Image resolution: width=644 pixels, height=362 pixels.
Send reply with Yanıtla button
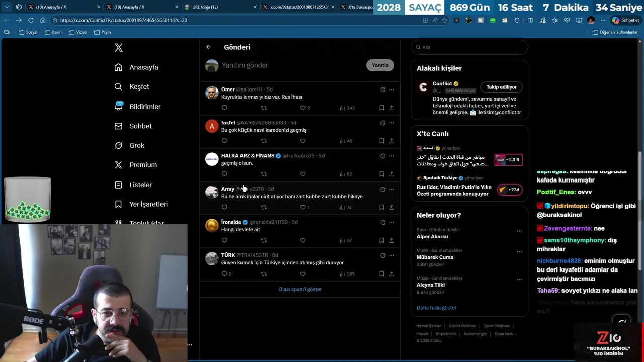pyautogui.click(x=380, y=65)
